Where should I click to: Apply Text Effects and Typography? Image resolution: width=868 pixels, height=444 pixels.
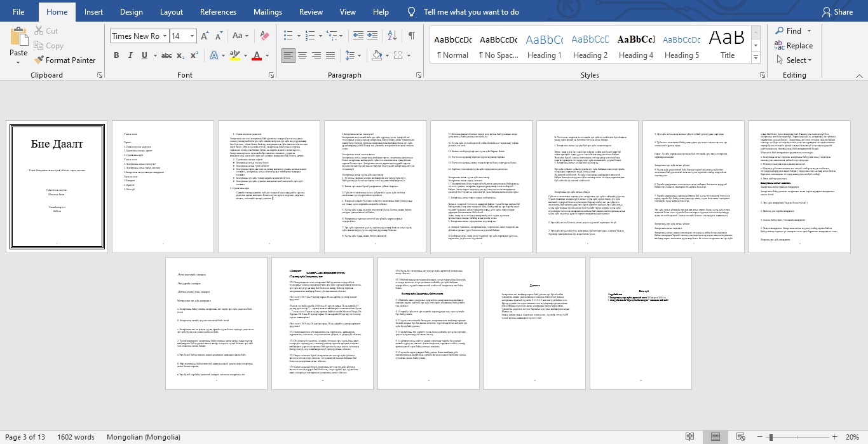pos(213,55)
